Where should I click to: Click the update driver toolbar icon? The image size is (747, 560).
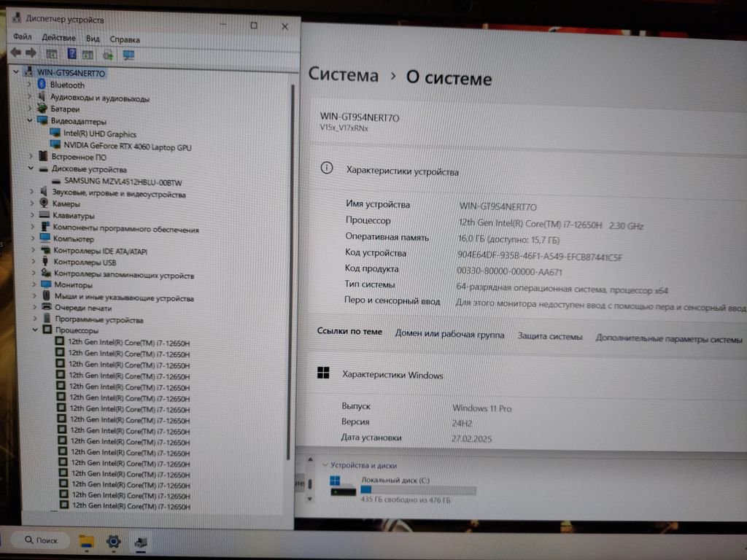coord(108,55)
